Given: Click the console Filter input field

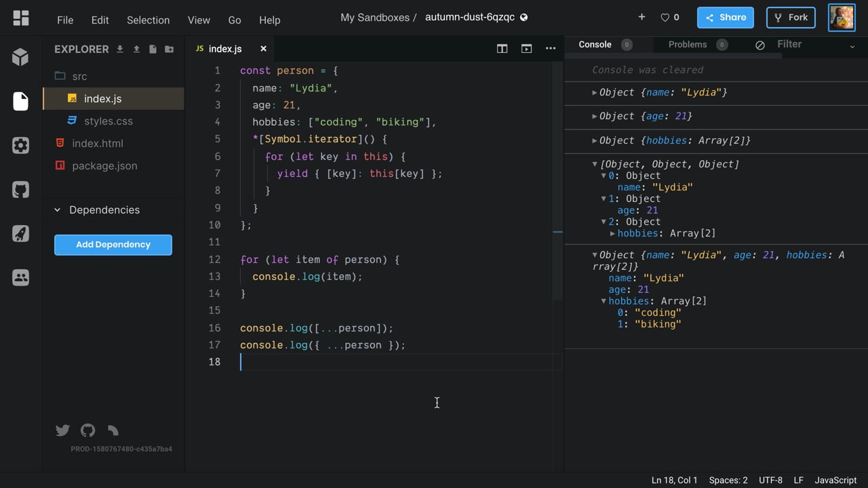Looking at the screenshot, I should (807, 45).
